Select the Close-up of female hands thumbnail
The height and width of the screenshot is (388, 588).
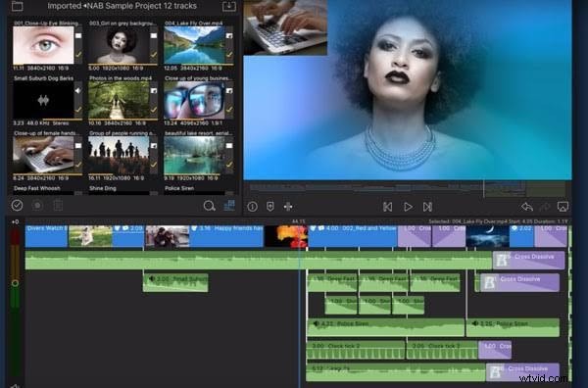(x=43, y=155)
